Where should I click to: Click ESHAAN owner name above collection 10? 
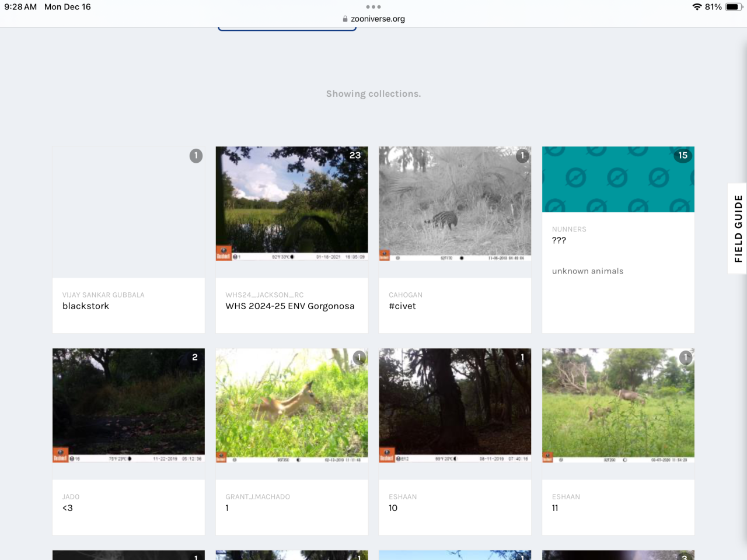click(x=403, y=497)
